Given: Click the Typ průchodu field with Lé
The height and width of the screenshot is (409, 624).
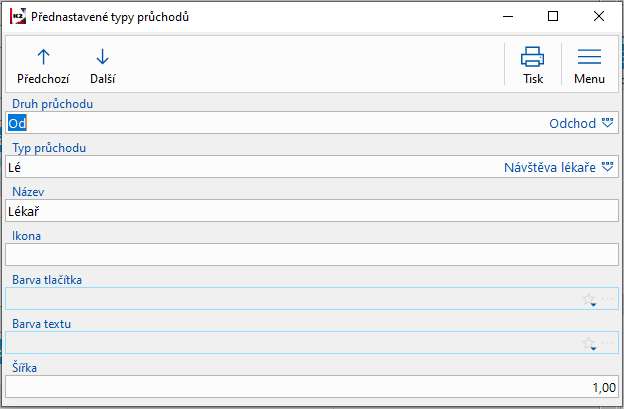Looking at the screenshot, I should tap(250, 167).
